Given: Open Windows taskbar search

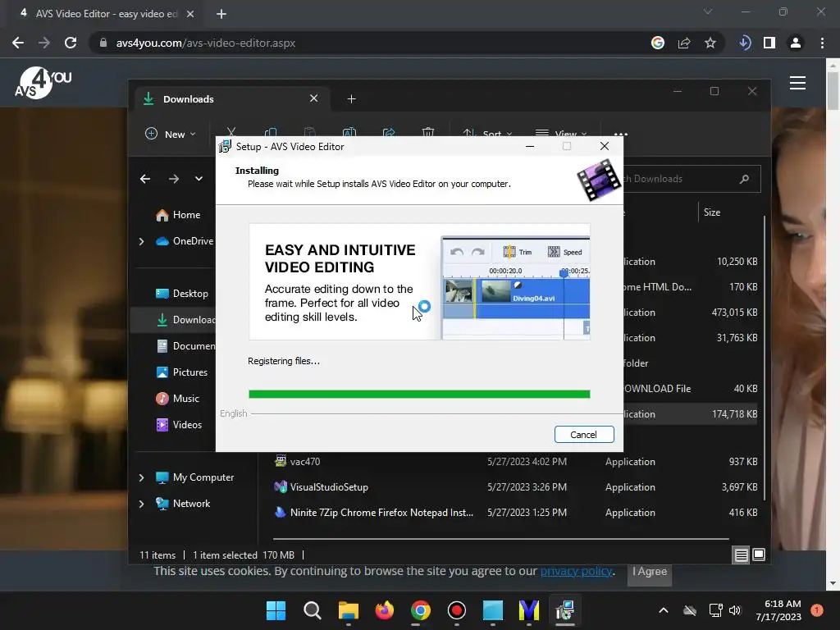Looking at the screenshot, I should [x=313, y=610].
